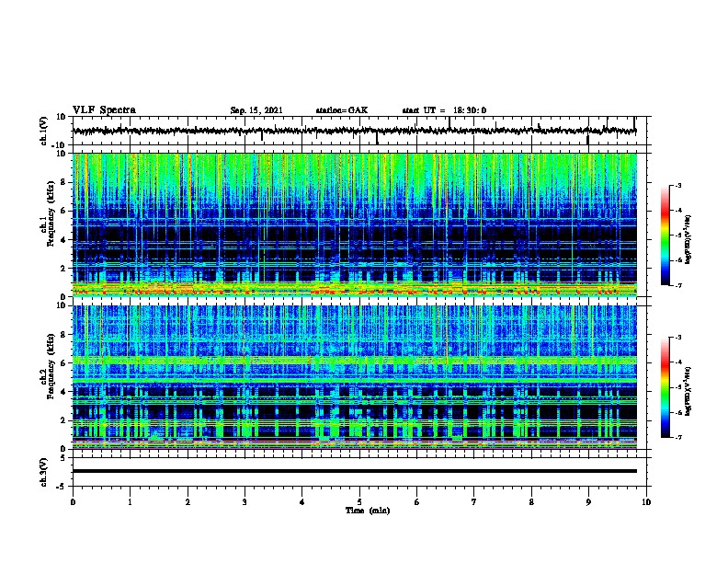Click the time axis tick label '7'
Viewport: 728px width, 563px height.
click(x=474, y=502)
